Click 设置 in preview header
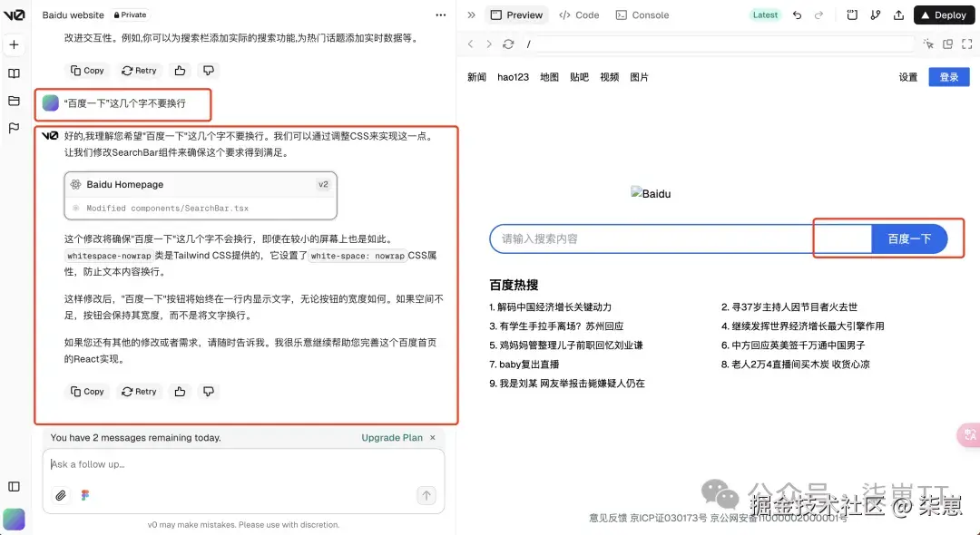980x535 pixels. point(908,77)
